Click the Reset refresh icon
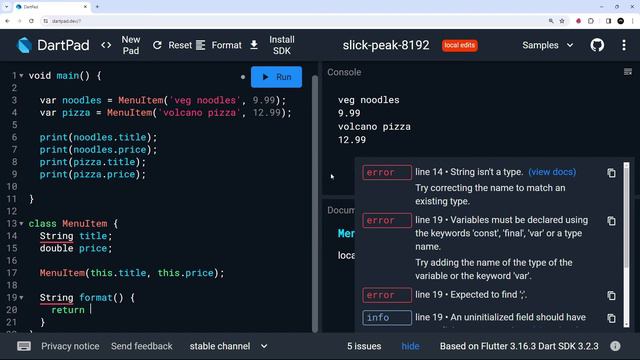 (x=157, y=45)
